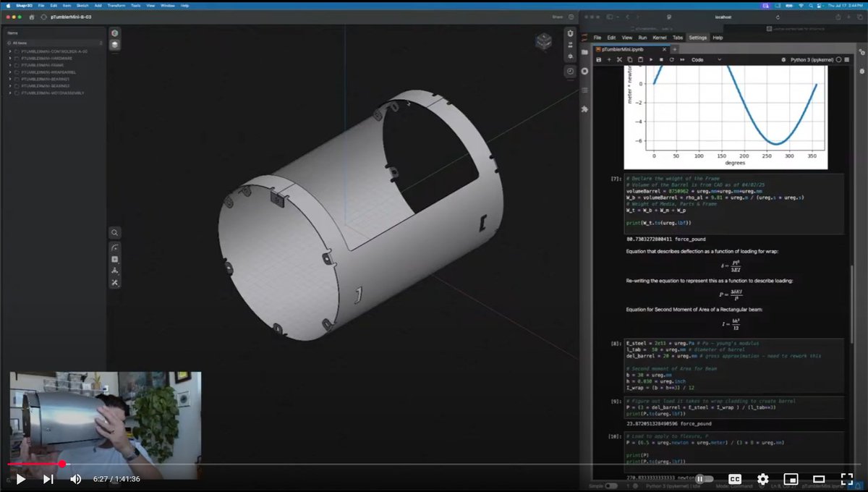
Task: Click the tools wrench icon
Action: (115, 282)
